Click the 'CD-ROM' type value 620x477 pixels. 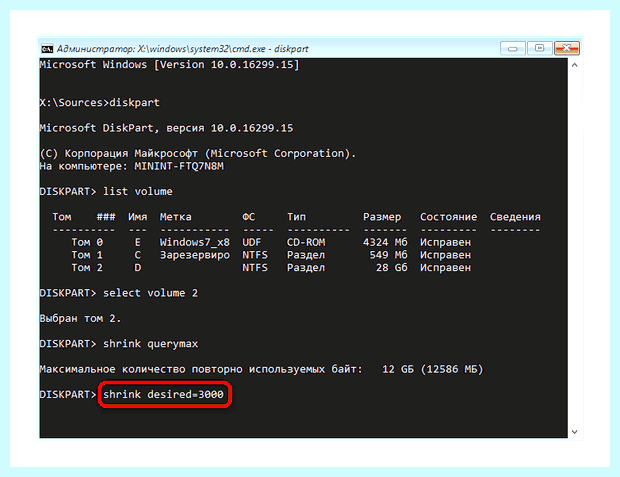306,242
